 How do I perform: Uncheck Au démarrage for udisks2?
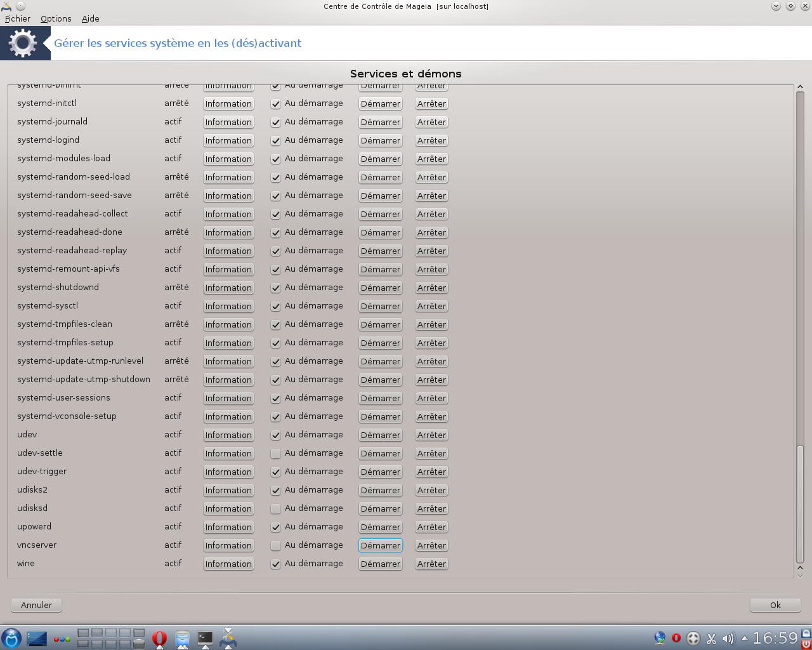pos(275,490)
